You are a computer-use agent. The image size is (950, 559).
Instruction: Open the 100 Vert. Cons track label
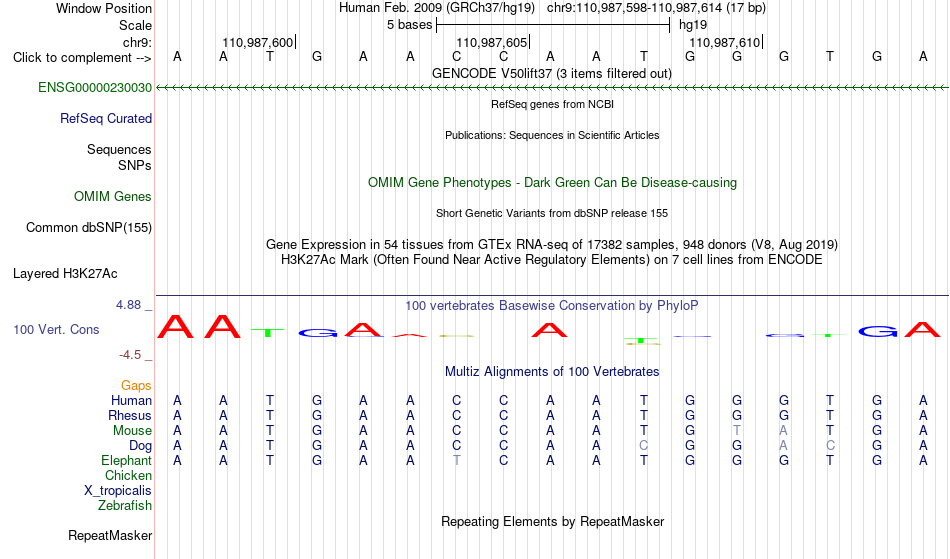[56, 330]
